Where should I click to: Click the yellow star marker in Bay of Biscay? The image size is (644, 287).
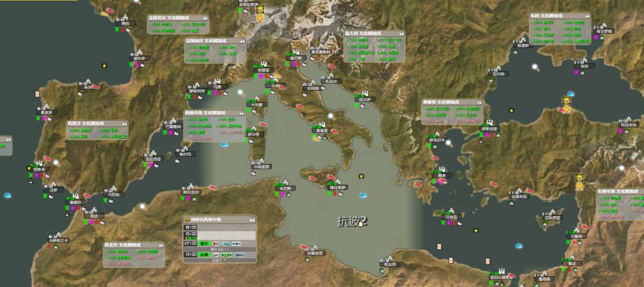pos(104,65)
